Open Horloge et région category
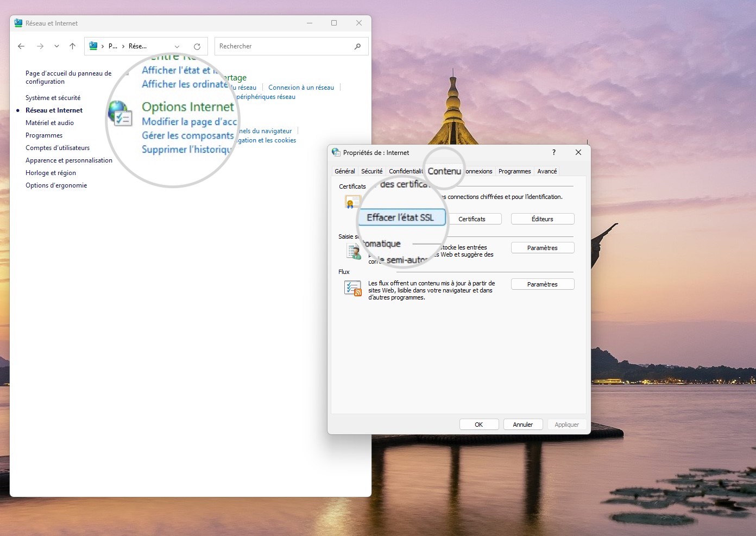Screen dimensions: 756x536 [51, 173]
